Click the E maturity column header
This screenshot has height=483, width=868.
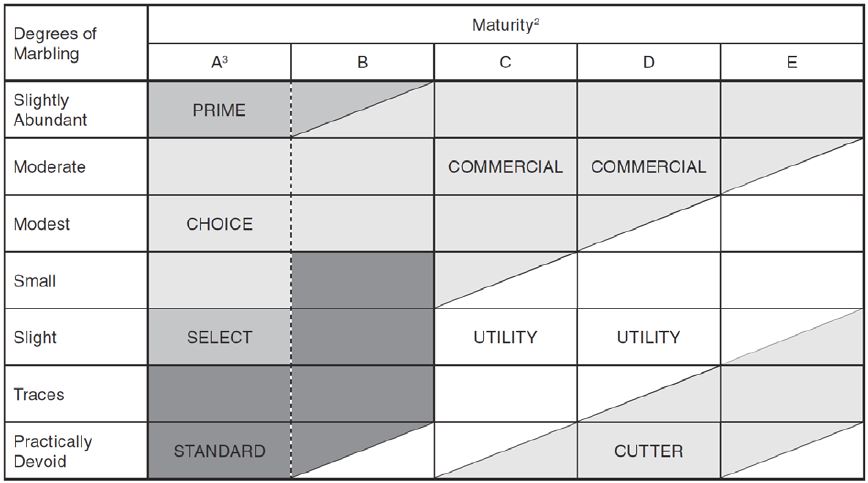tap(792, 62)
